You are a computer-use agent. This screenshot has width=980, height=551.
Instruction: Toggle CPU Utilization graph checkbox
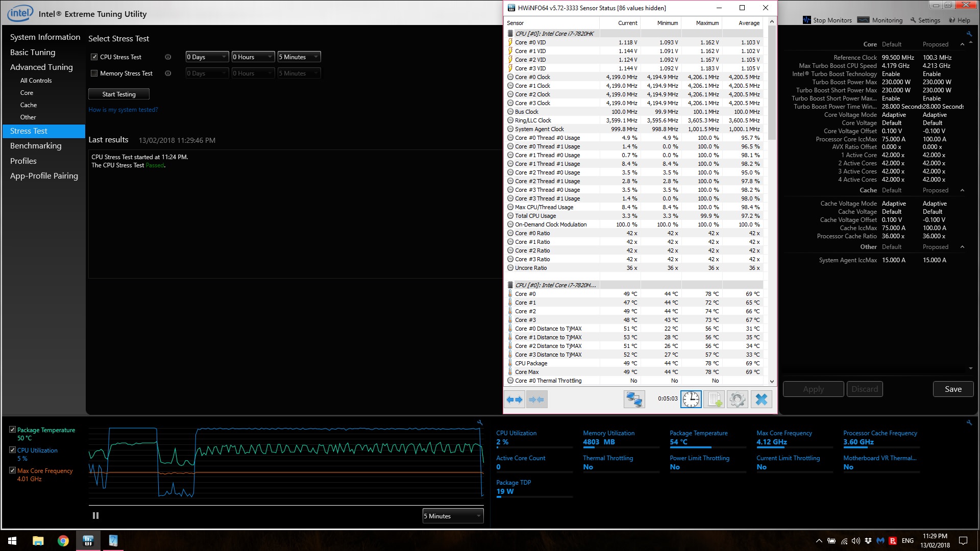(x=13, y=450)
